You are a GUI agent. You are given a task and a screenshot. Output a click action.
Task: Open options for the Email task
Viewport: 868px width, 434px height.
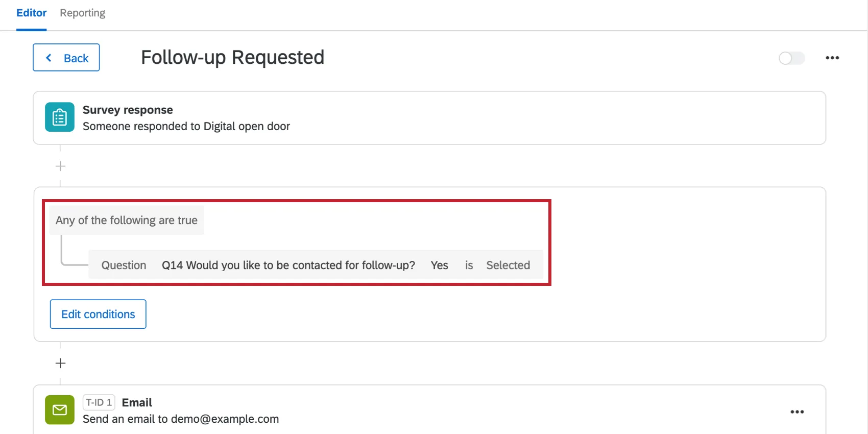coord(797,412)
